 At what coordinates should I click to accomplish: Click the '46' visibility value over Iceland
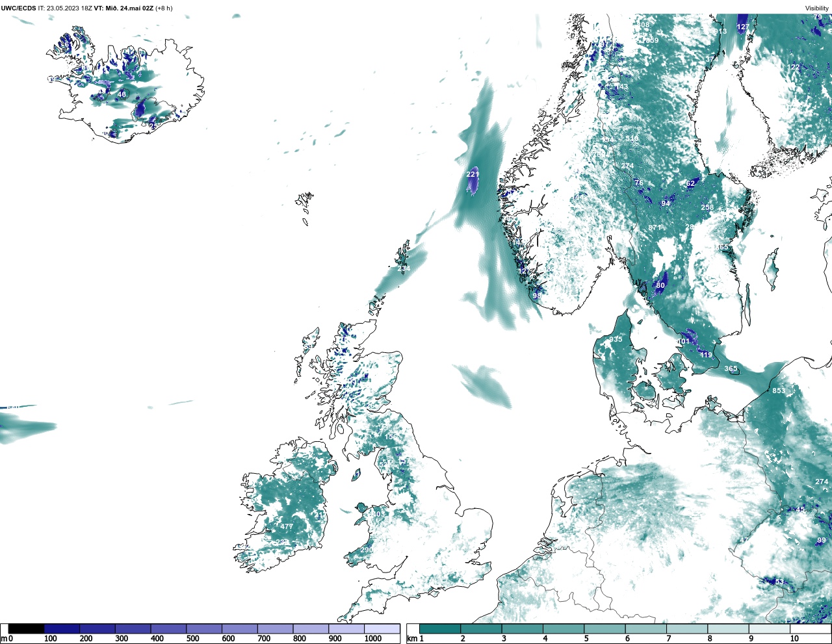click(x=122, y=94)
